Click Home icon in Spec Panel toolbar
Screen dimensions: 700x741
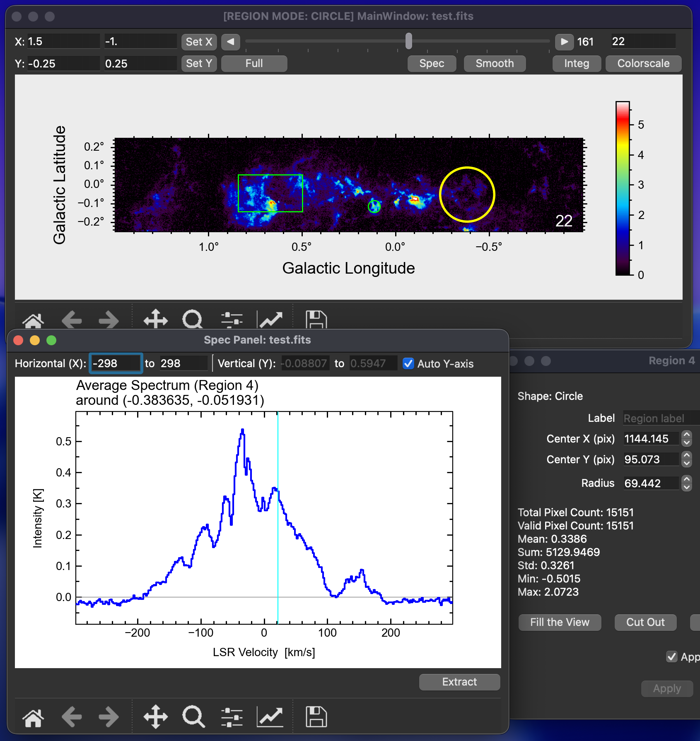(33, 717)
